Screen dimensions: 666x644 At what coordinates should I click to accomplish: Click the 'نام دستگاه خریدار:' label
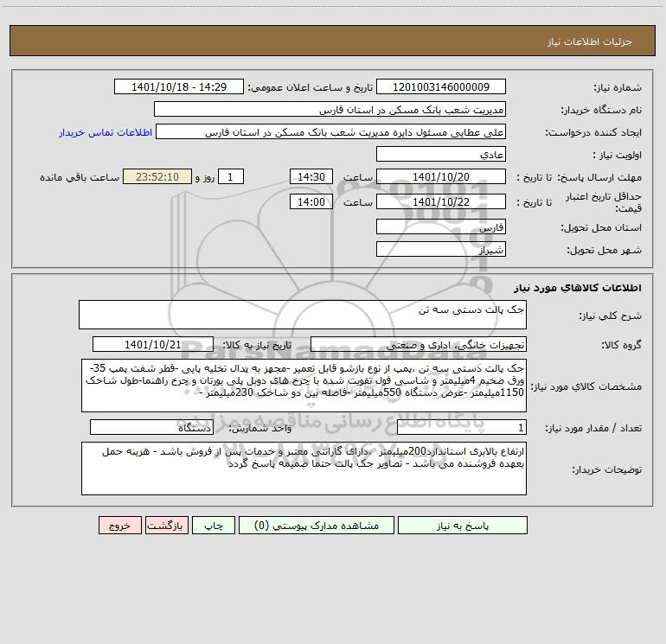[x=601, y=110]
